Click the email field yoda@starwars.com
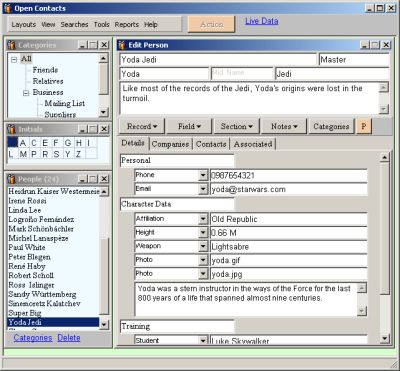This screenshot has height=371, width=400. click(x=288, y=189)
